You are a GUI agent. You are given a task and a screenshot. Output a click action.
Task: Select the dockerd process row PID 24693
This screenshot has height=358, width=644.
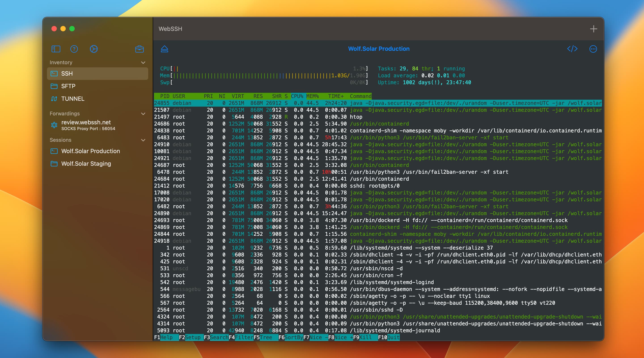point(378,220)
